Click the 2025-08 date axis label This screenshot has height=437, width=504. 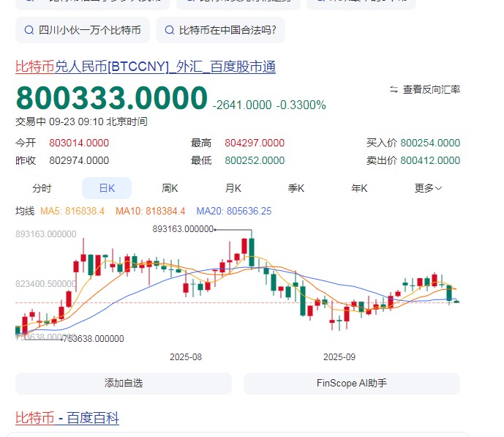(x=186, y=357)
